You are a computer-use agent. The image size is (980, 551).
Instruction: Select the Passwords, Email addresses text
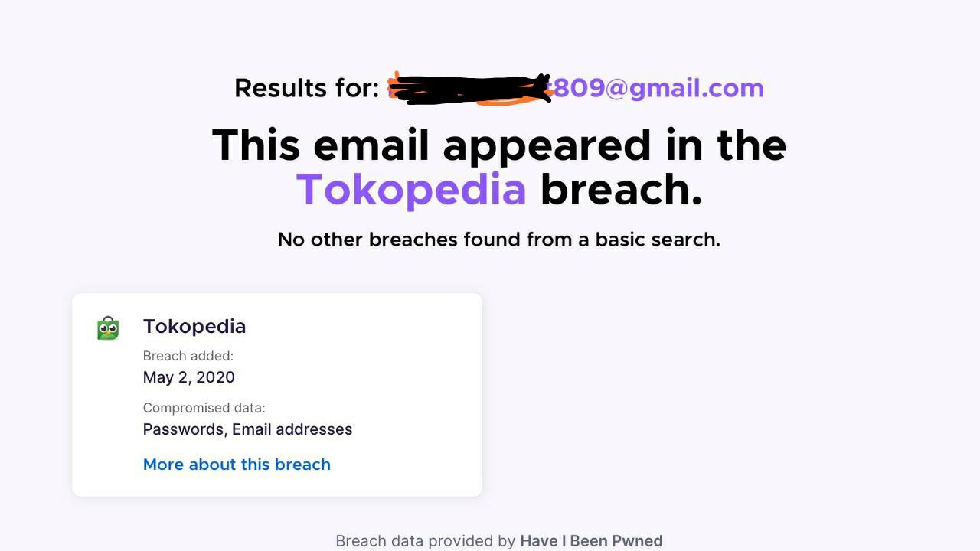coord(247,429)
